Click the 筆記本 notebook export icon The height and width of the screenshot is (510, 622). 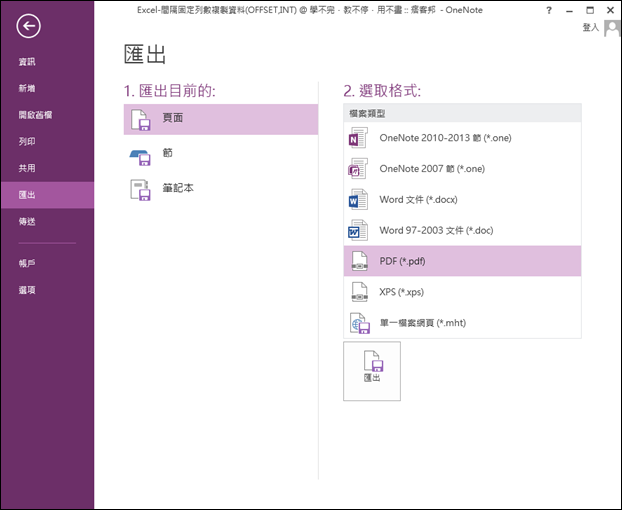coord(140,190)
